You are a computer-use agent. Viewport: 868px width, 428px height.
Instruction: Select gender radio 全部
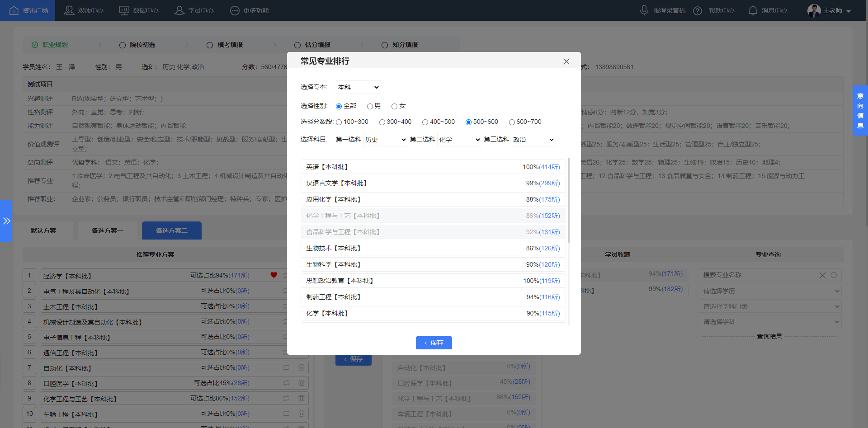point(339,106)
